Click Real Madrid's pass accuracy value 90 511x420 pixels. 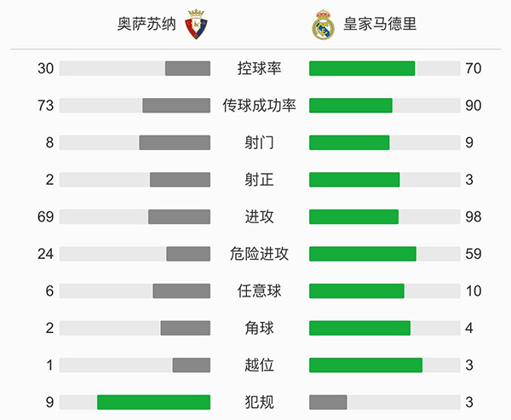(474, 106)
